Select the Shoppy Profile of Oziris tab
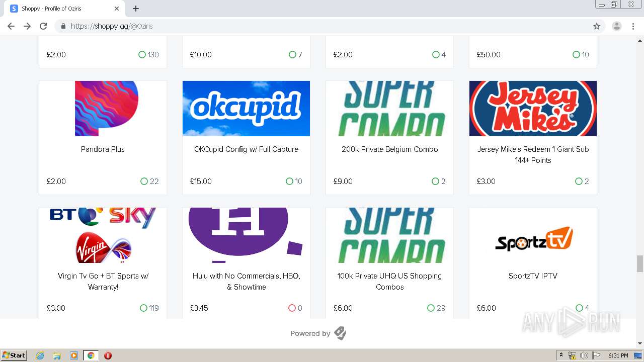644x362 pixels. [x=60, y=9]
